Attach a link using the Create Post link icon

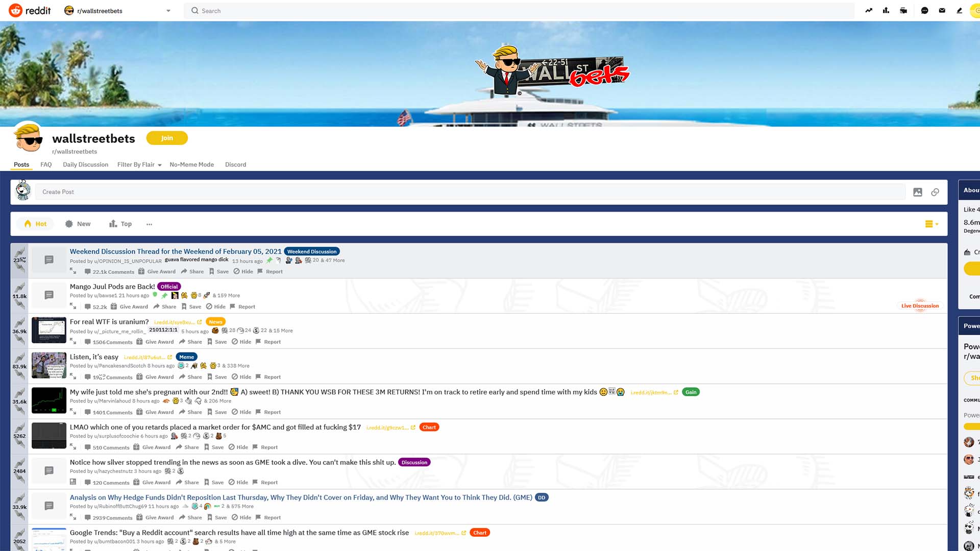[x=935, y=192]
